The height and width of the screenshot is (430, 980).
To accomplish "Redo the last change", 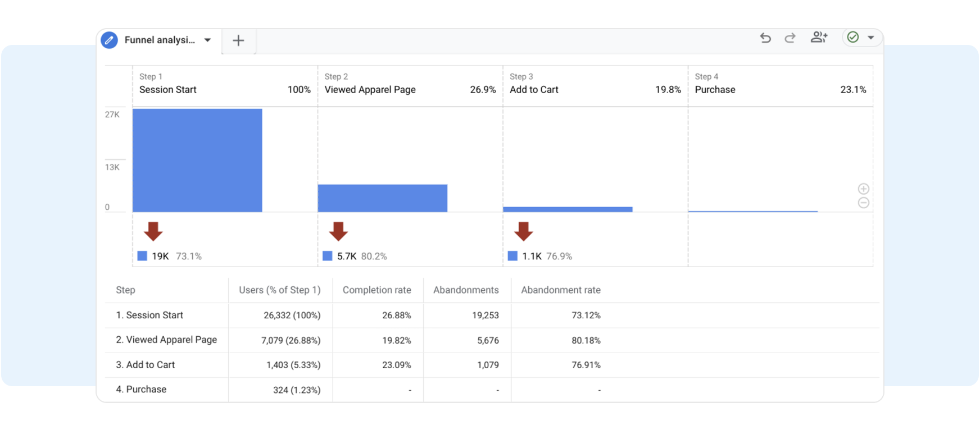I will click(x=790, y=38).
